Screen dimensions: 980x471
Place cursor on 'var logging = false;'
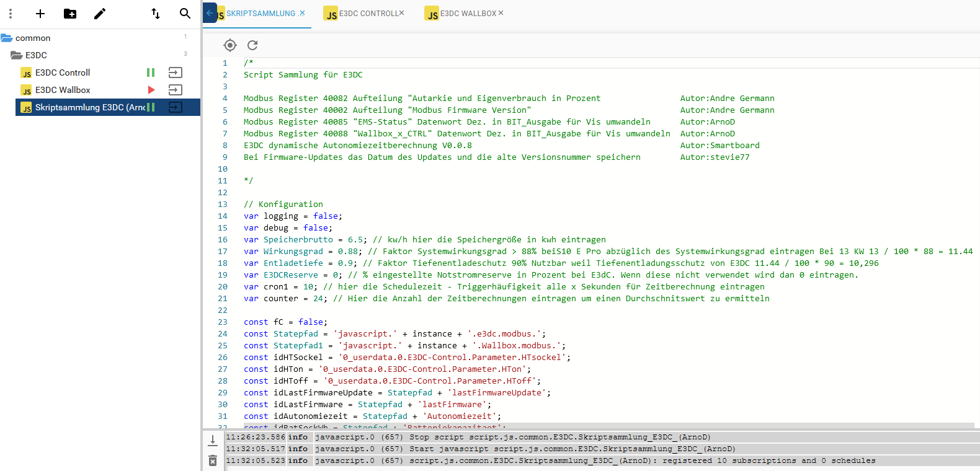tap(293, 216)
